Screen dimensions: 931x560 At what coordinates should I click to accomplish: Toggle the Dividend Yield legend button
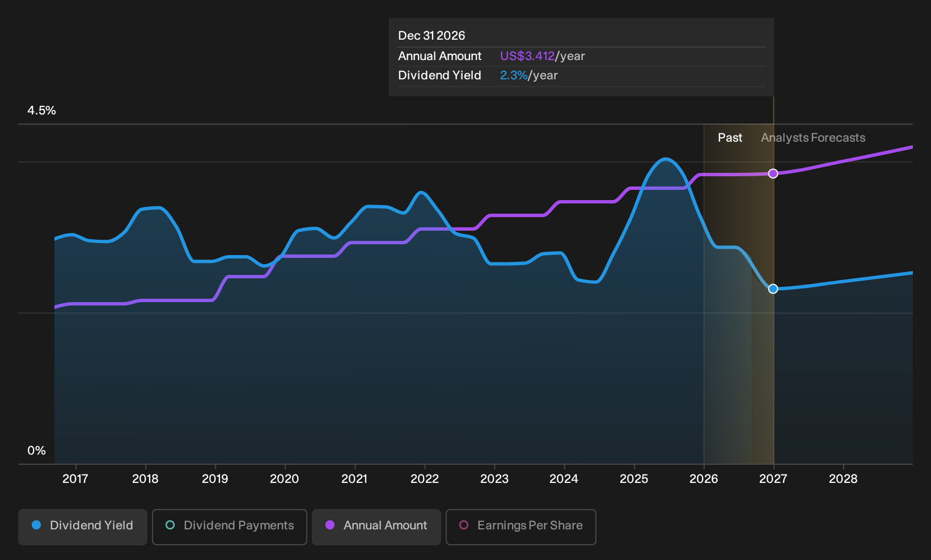point(83,527)
